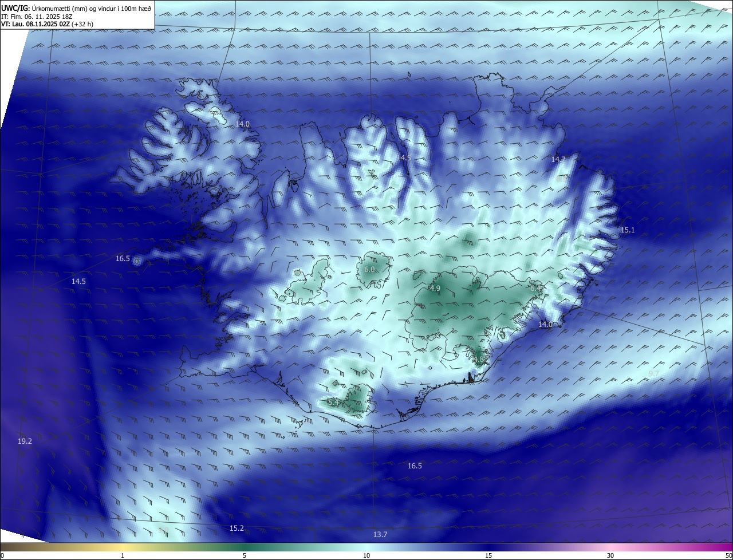This screenshot has height=560, width=733.
Task: Click the 14.5 value in the western ocean
Action: click(78, 281)
